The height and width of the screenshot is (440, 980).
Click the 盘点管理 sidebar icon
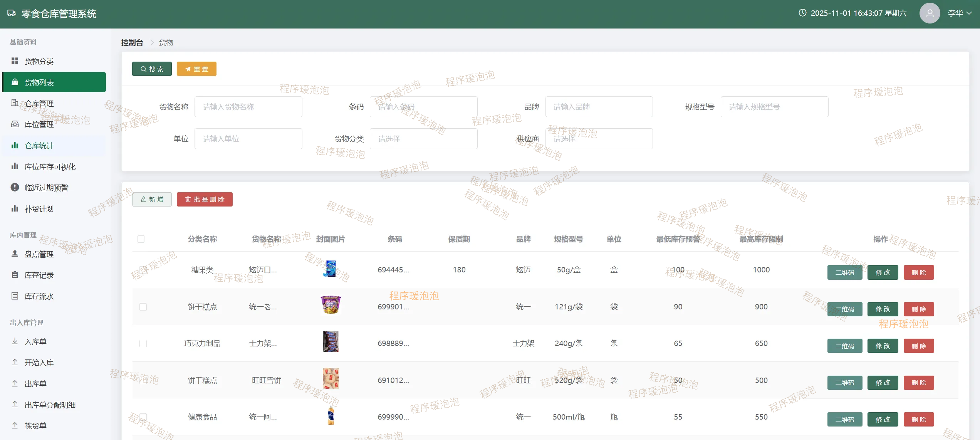(15, 254)
